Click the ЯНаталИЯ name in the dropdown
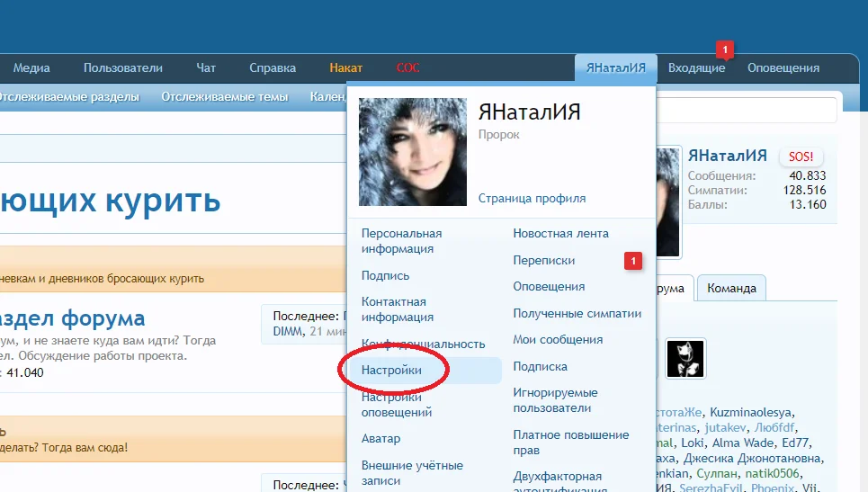868x492 pixels. 529,112
